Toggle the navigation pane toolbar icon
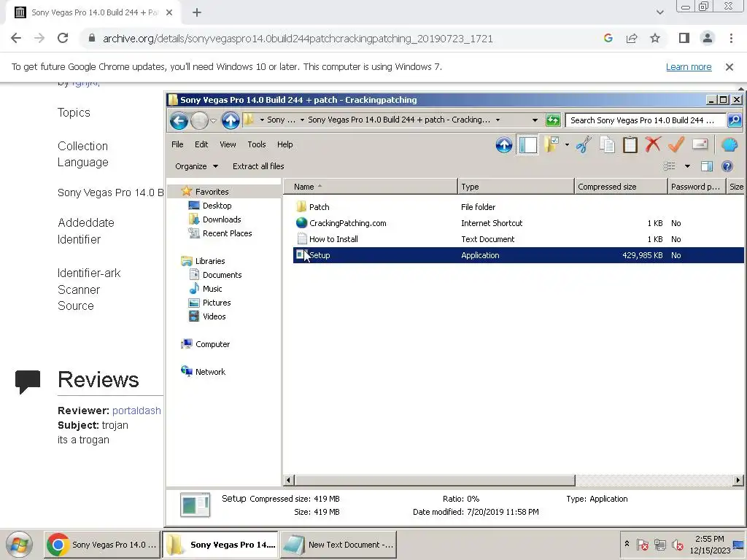The height and width of the screenshot is (560, 747). click(528, 145)
